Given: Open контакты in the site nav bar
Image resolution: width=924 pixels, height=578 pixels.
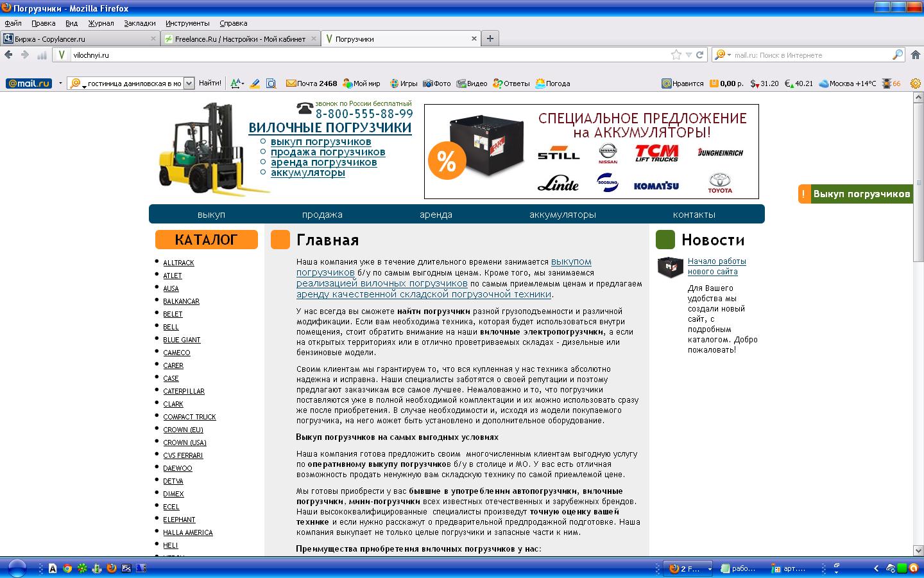Looking at the screenshot, I should tap(694, 215).
